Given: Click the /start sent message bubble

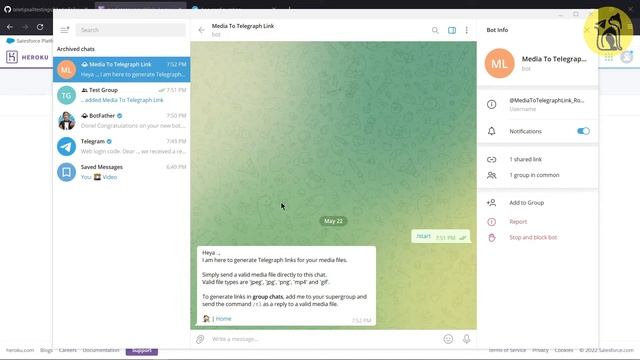Looking at the screenshot, I should [x=440, y=236].
